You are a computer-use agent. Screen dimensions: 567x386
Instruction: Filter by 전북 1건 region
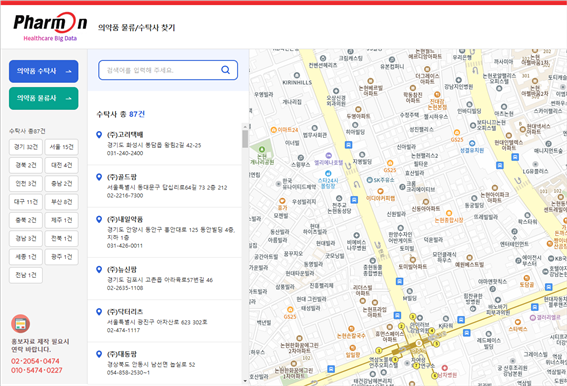(x=61, y=238)
